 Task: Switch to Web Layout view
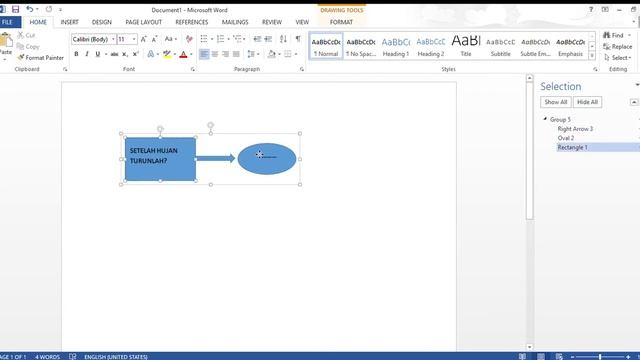(x=559, y=356)
